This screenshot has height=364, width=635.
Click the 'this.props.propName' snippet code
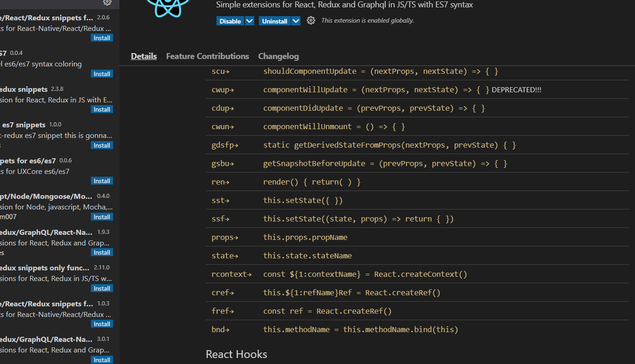[306, 238]
